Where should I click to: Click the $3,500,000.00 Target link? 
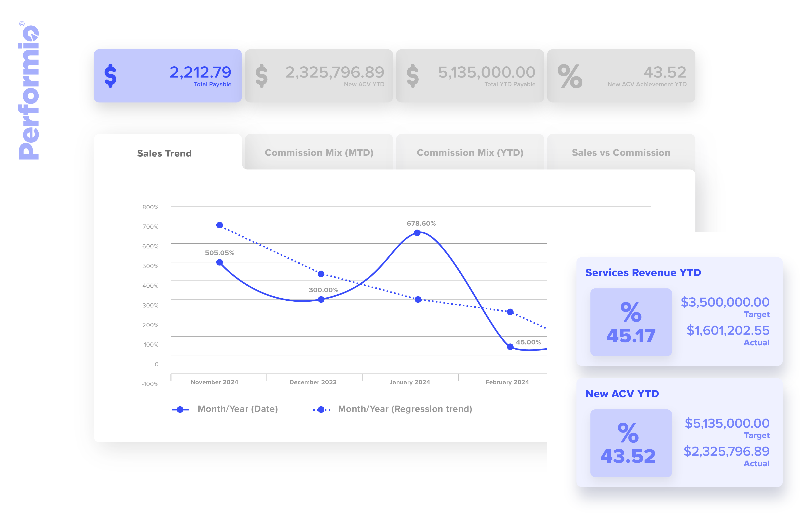pos(726,302)
